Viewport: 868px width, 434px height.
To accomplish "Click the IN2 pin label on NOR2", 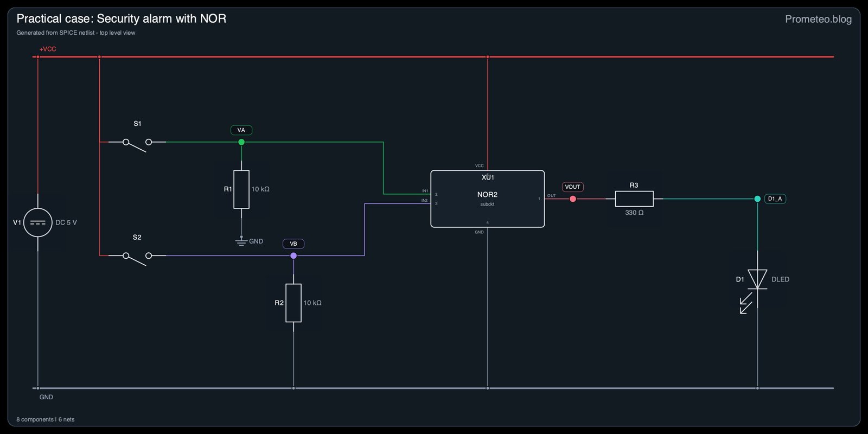I will coord(425,201).
